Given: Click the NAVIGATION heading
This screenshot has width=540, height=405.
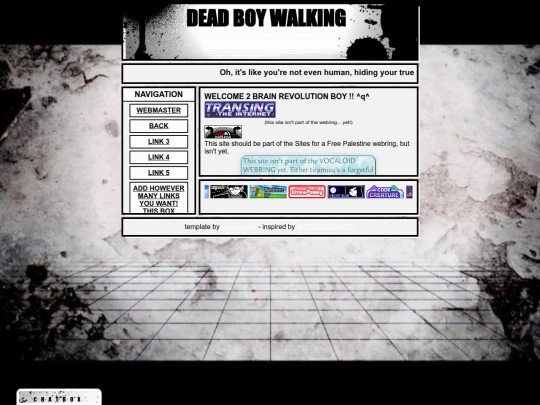Looking at the screenshot, I should (x=159, y=94).
